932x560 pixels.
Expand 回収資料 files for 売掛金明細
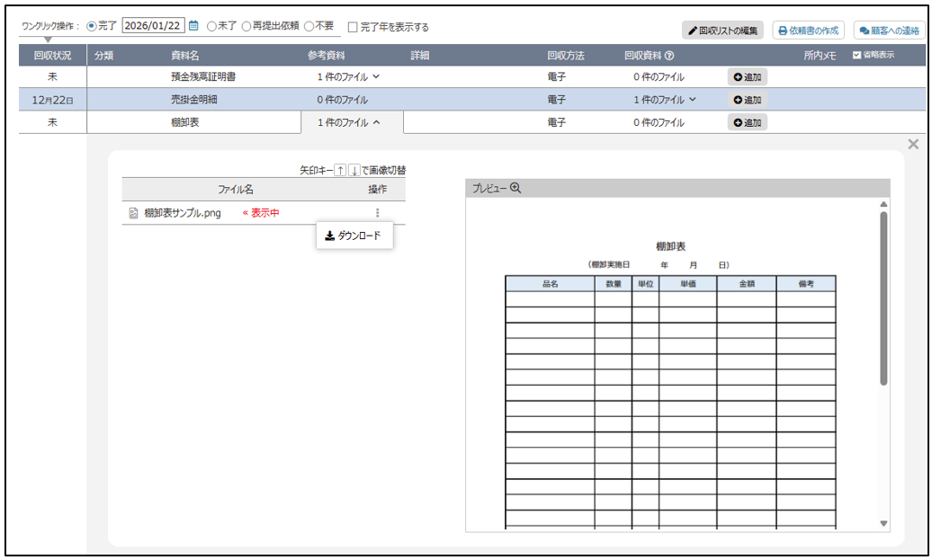[x=664, y=100]
